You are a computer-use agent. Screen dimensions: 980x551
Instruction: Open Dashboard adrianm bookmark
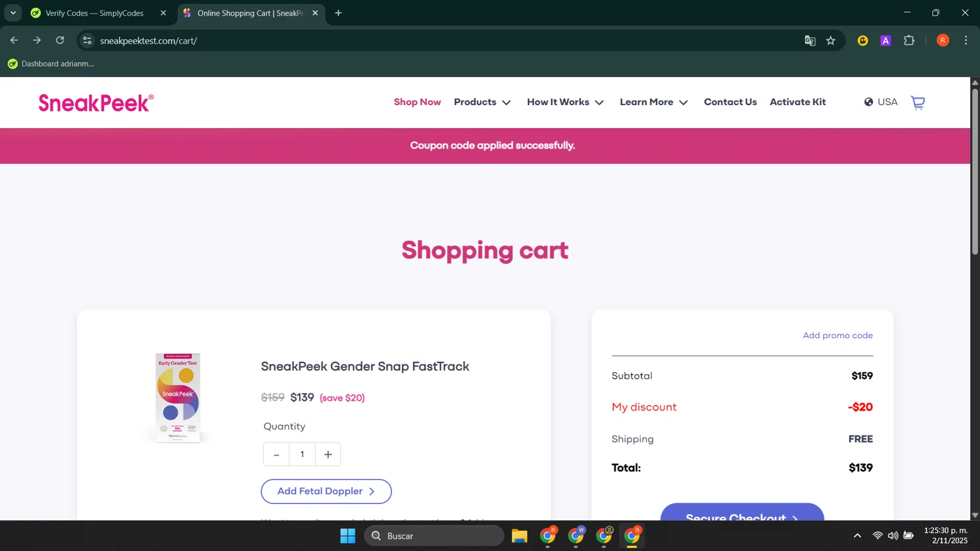(x=51, y=64)
